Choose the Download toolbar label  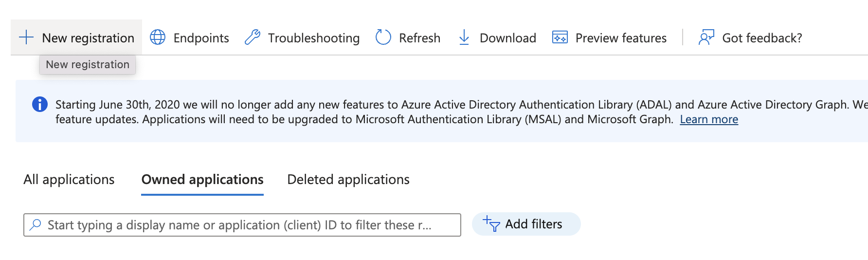tap(508, 38)
